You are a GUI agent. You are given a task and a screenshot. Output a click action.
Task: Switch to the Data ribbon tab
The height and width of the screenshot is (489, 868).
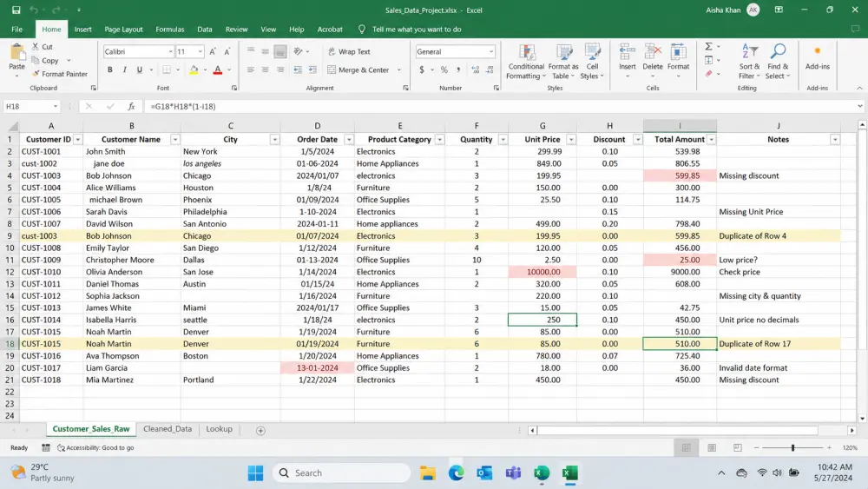tap(205, 30)
